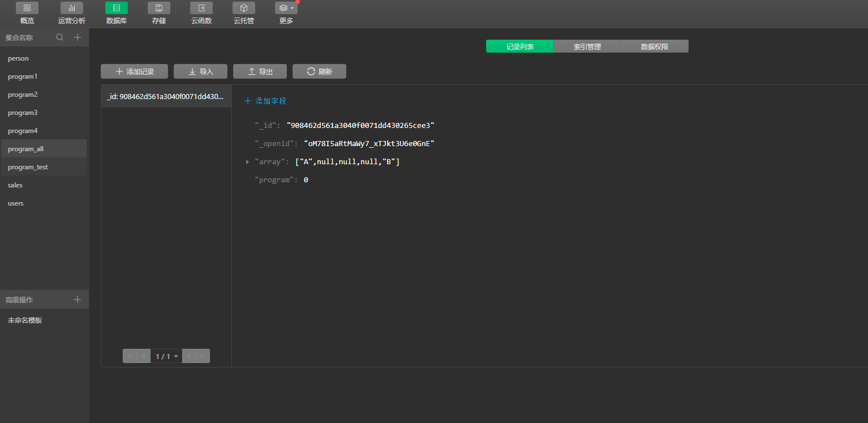Expand the "array" field
The width and height of the screenshot is (868, 423).
pos(247,162)
